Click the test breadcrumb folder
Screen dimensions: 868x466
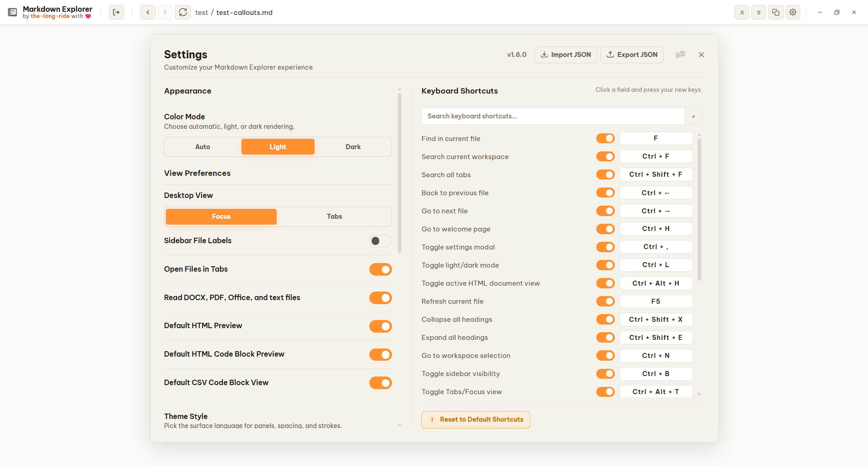[x=202, y=13]
